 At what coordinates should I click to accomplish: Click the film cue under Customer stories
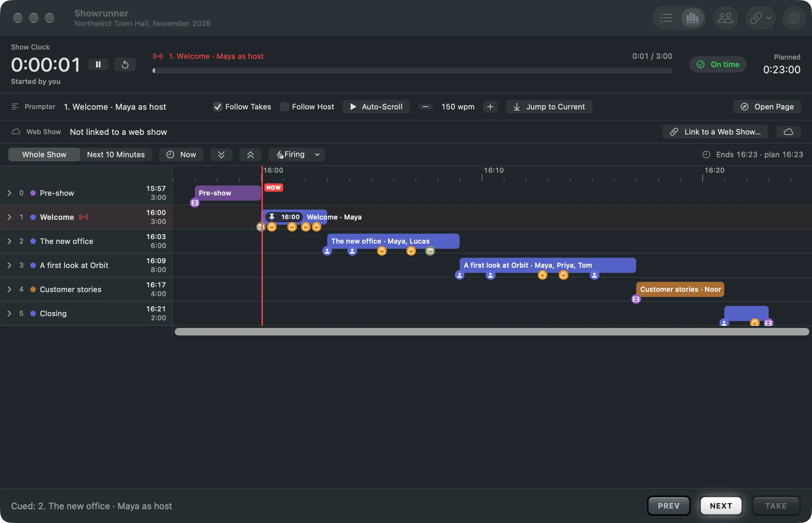(x=636, y=299)
